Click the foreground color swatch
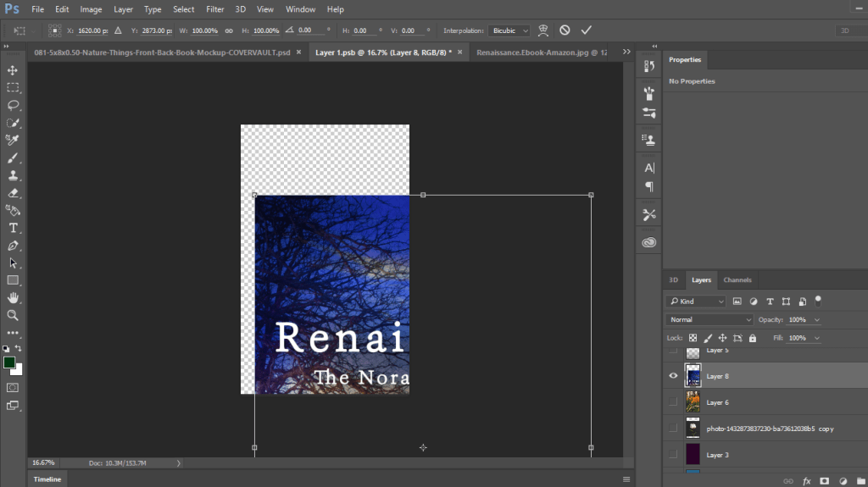This screenshot has height=487, width=868. [x=9, y=362]
